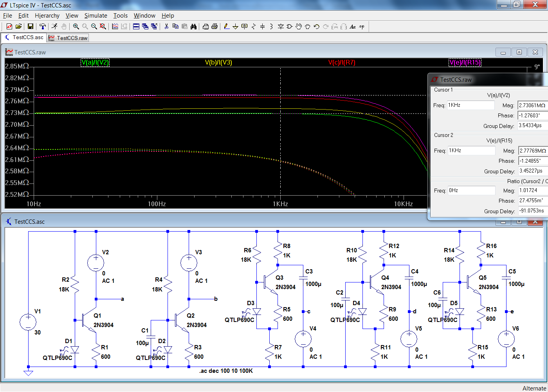This screenshot has height=392, width=548.
Task: Open the View menu
Action: 72,16
